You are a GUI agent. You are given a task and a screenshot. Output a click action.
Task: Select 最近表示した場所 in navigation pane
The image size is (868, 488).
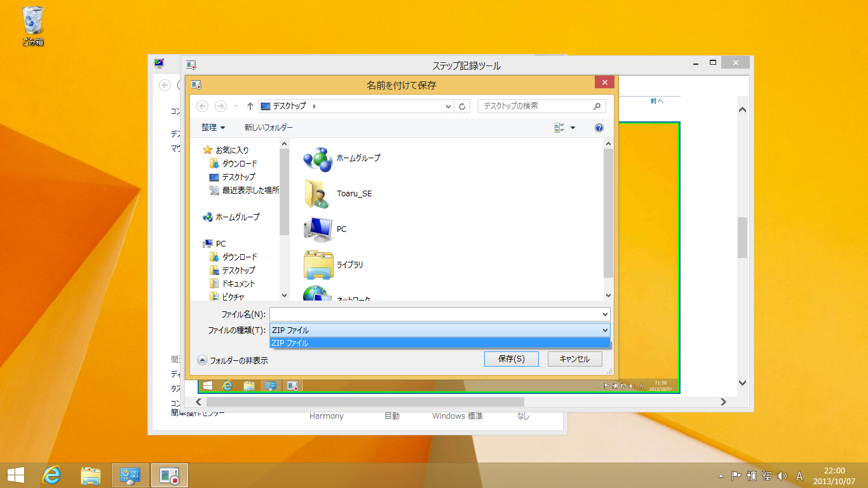pos(244,191)
